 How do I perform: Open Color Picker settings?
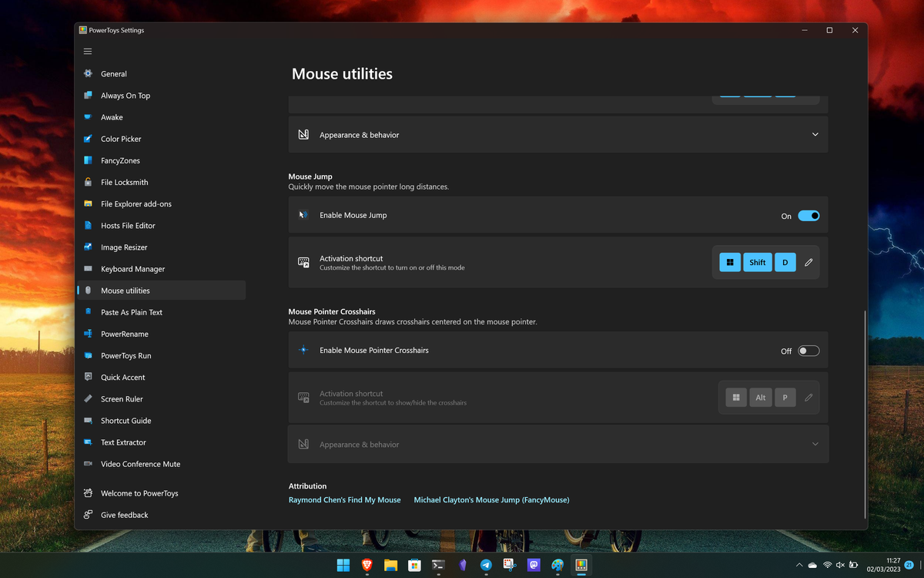(122, 139)
